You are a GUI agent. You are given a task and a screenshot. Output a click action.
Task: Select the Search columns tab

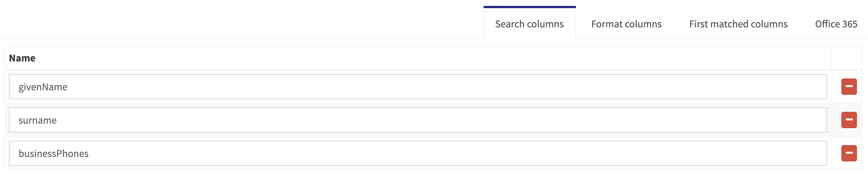[x=529, y=24]
